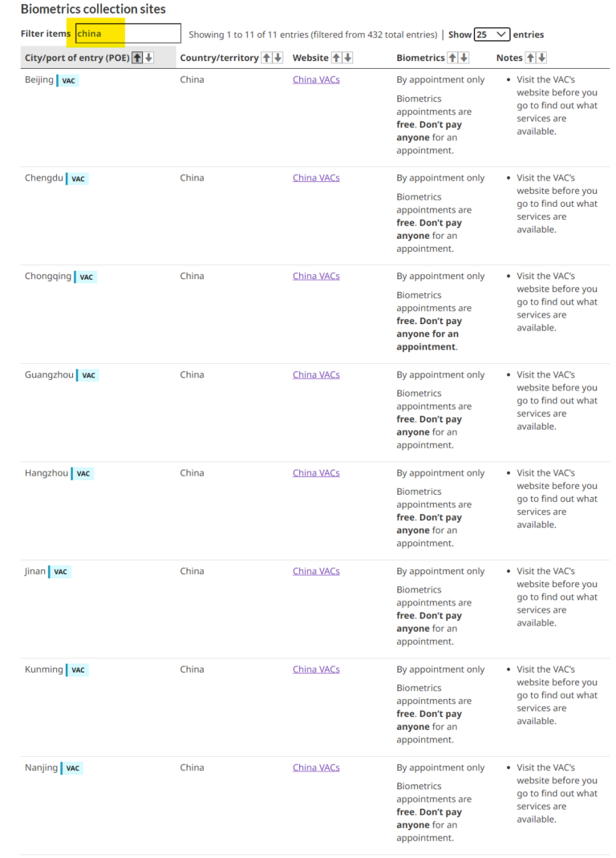Sort Country/territory column descending
This screenshot has height=858, width=616.
pyautogui.click(x=278, y=58)
